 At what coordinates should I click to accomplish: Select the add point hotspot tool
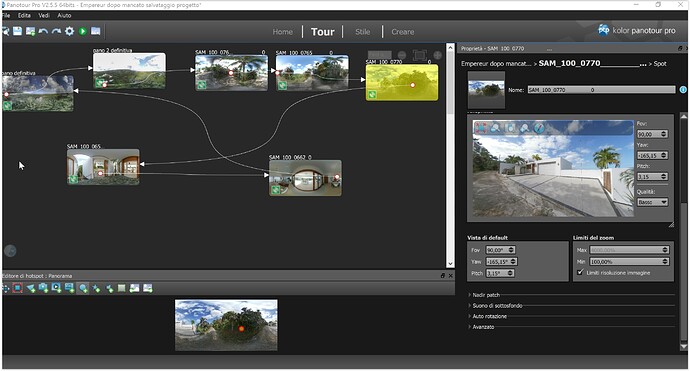click(x=83, y=288)
